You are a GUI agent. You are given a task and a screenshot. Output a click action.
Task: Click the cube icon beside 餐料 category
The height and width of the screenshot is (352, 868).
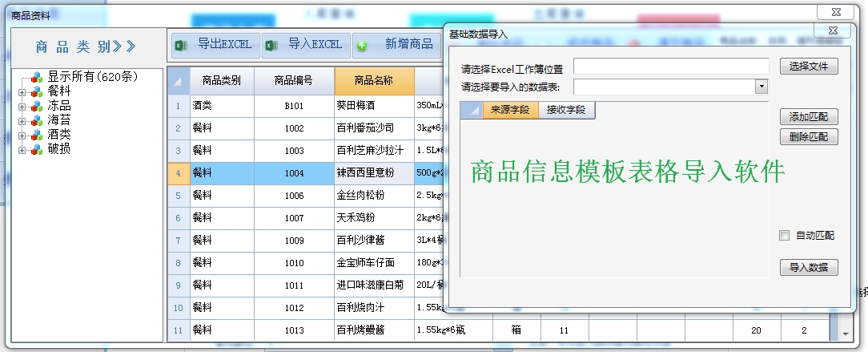point(37,92)
